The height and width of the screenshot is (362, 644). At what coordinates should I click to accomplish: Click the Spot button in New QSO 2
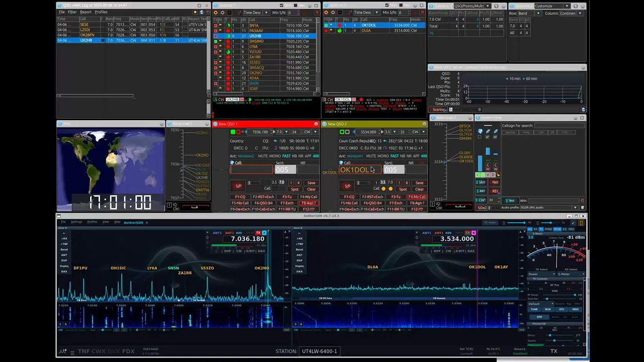(403, 190)
